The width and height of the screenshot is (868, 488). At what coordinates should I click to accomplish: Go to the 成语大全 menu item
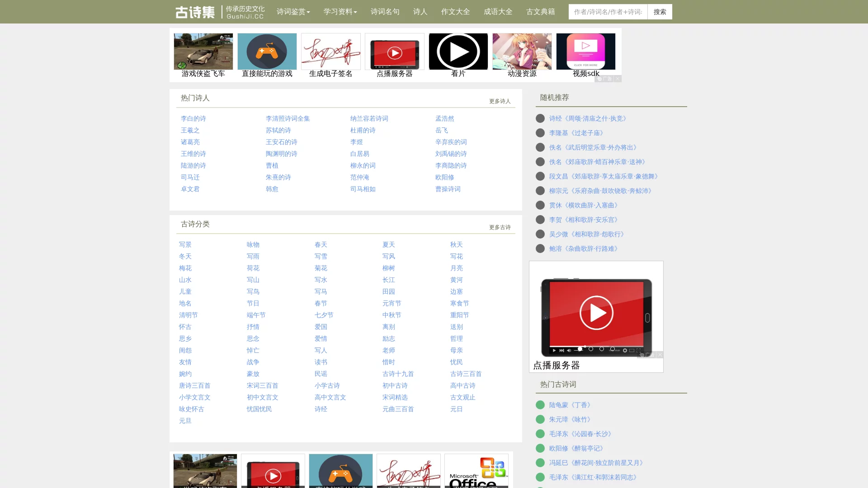coord(498,12)
